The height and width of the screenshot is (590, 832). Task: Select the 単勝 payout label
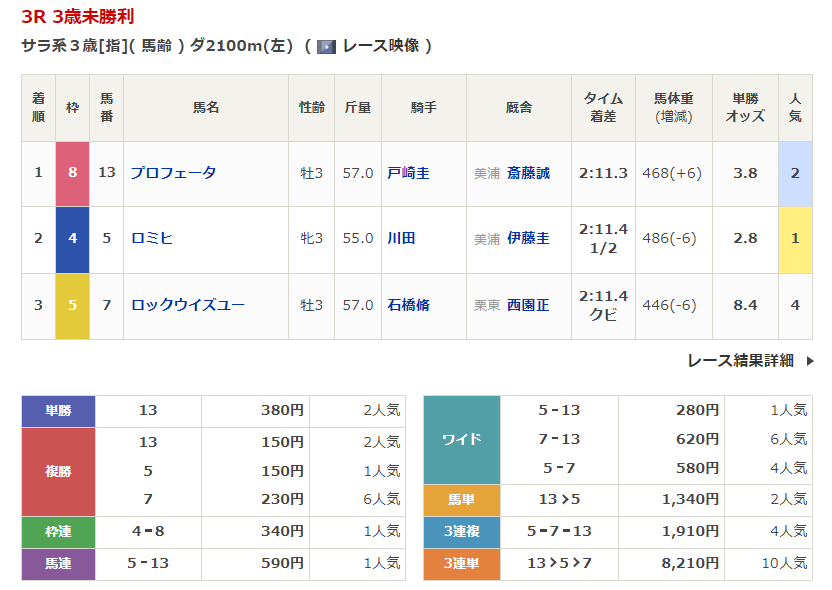[58, 410]
